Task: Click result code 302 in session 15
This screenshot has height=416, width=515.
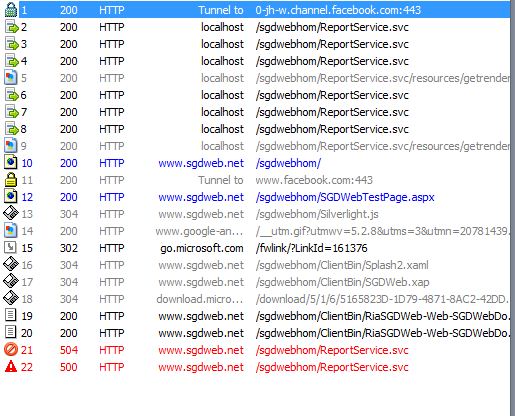Action: pos(69,248)
